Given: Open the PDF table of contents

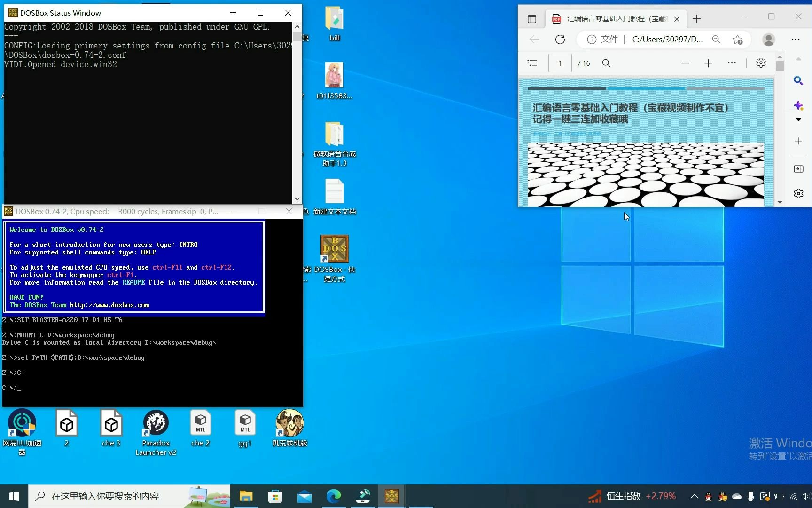Looking at the screenshot, I should 532,63.
